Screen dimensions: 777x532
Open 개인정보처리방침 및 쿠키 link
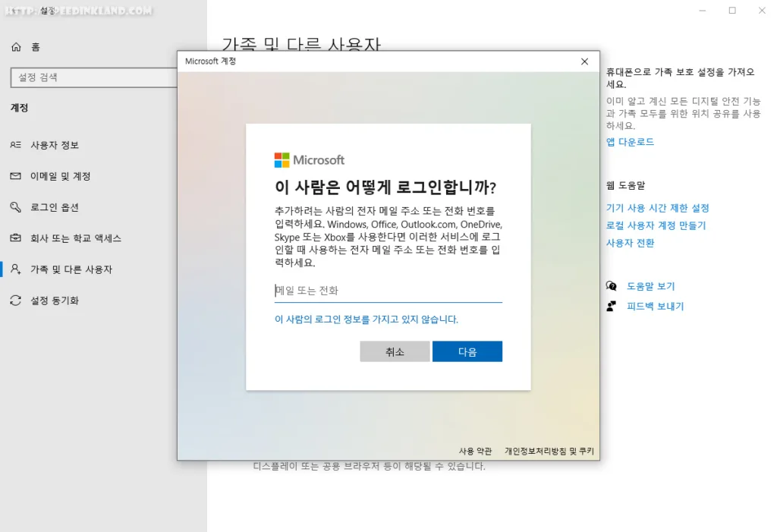pyautogui.click(x=549, y=451)
